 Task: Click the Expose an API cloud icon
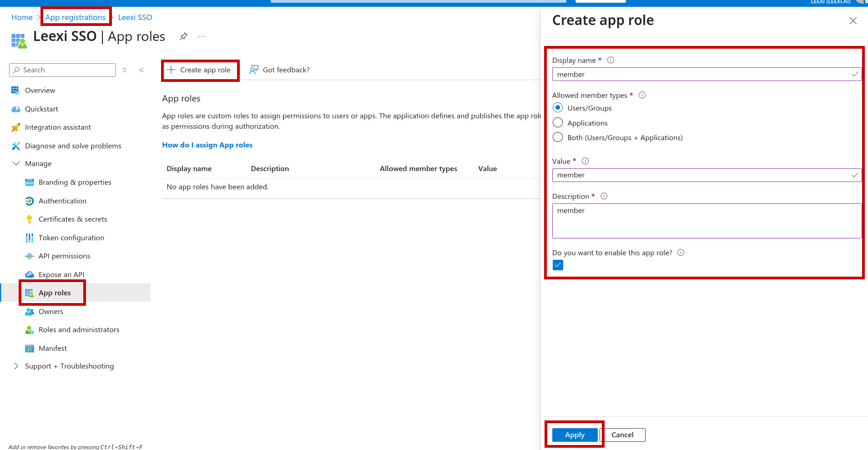(30, 275)
